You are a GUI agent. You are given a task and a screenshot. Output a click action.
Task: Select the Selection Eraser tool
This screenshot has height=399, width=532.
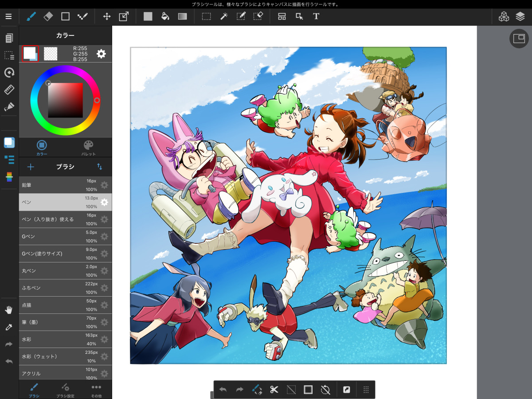(258, 16)
